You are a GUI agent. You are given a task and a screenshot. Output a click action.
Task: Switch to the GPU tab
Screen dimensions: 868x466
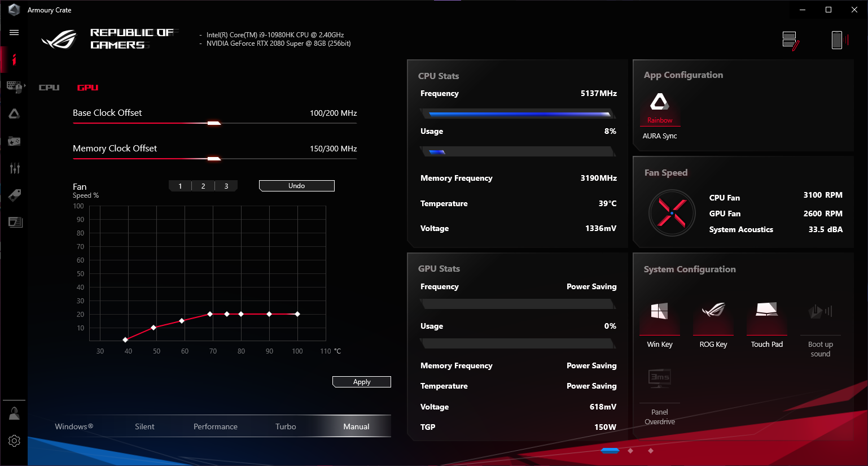coord(87,88)
